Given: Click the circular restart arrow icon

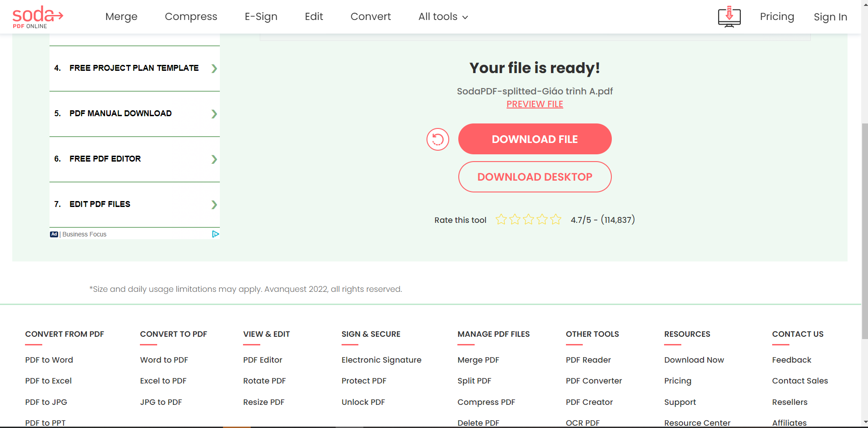Looking at the screenshot, I should [x=437, y=139].
